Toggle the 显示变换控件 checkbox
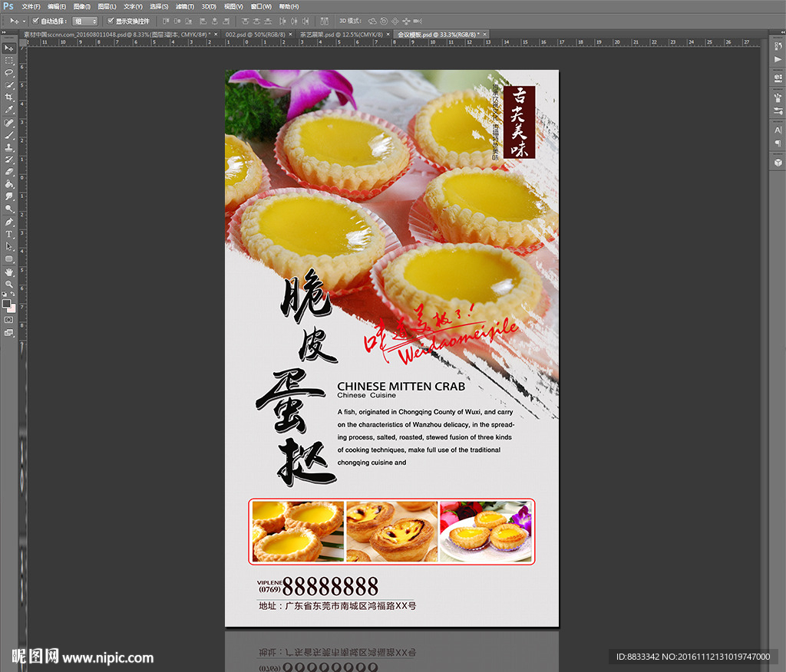This screenshot has width=786, height=672. coord(111,21)
